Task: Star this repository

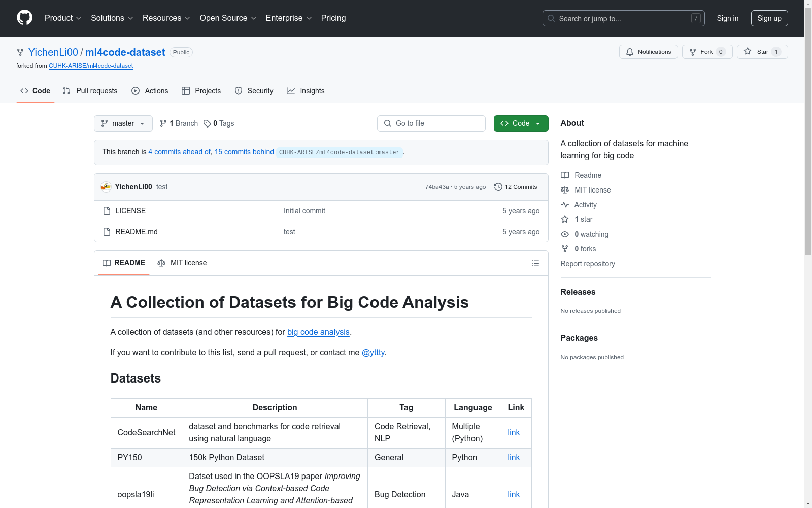Action: pyautogui.click(x=762, y=52)
